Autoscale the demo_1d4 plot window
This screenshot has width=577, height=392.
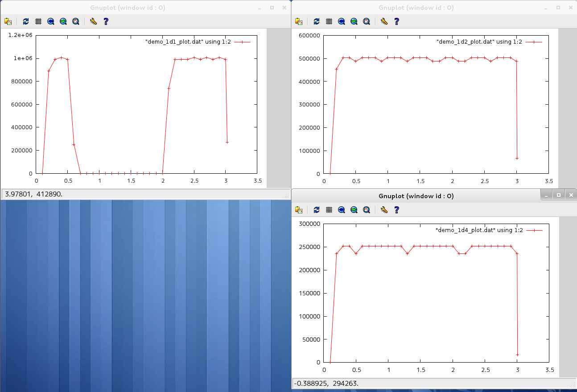pyautogui.click(x=367, y=209)
